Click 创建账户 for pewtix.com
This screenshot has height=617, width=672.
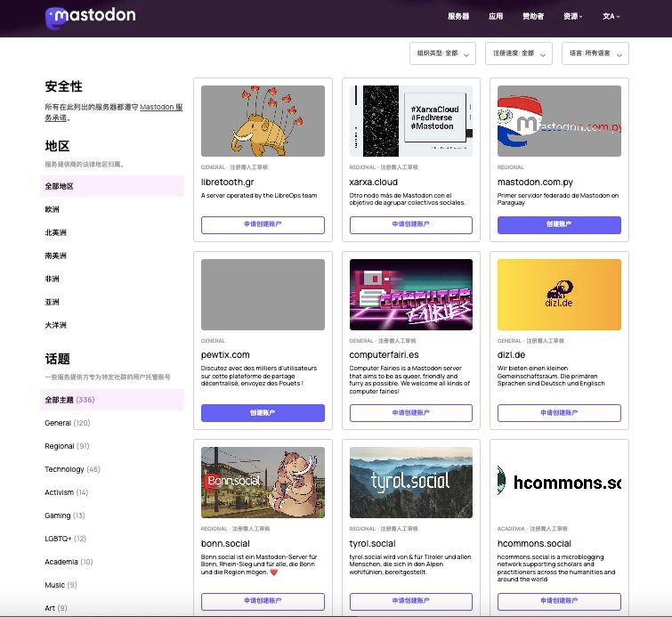[x=263, y=413]
